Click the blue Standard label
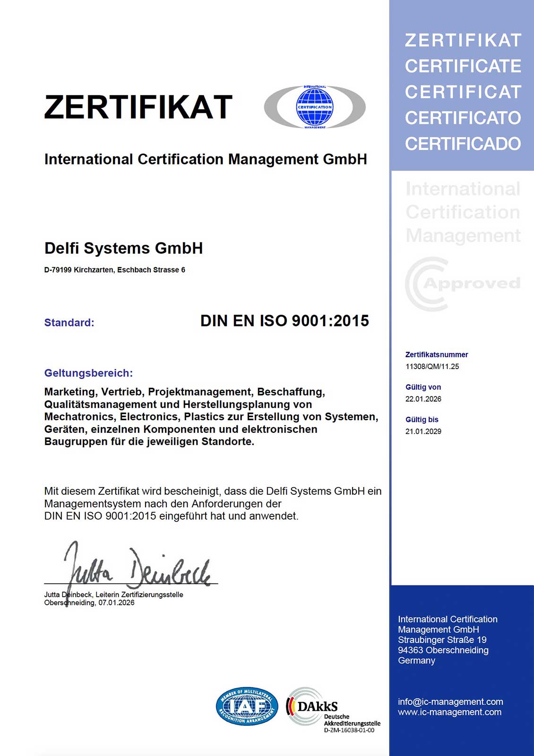The image size is (534, 756). [69, 323]
